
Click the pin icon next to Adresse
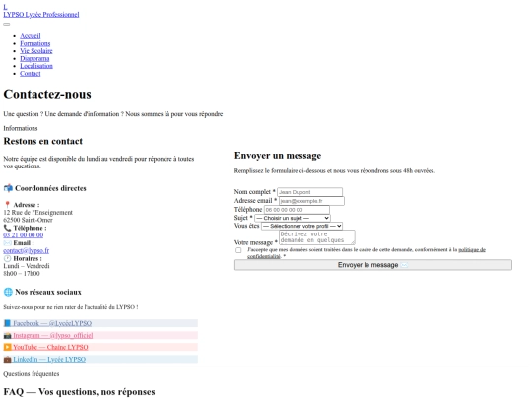point(7,205)
